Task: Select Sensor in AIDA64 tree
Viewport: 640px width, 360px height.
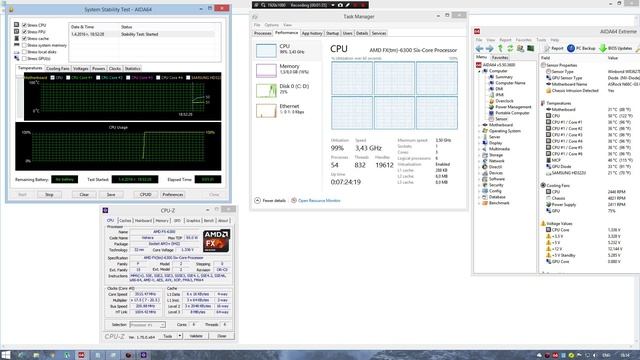Action: point(501,119)
